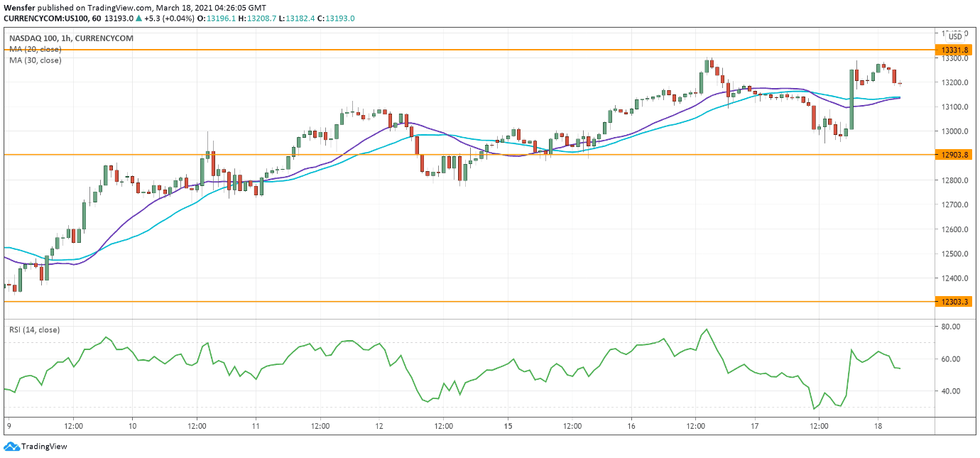Open the TradingView text link at bottom
The image size is (980, 458).
[44, 447]
